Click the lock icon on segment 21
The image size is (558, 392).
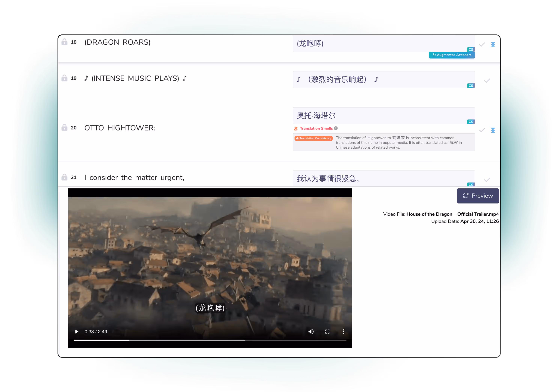point(64,177)
